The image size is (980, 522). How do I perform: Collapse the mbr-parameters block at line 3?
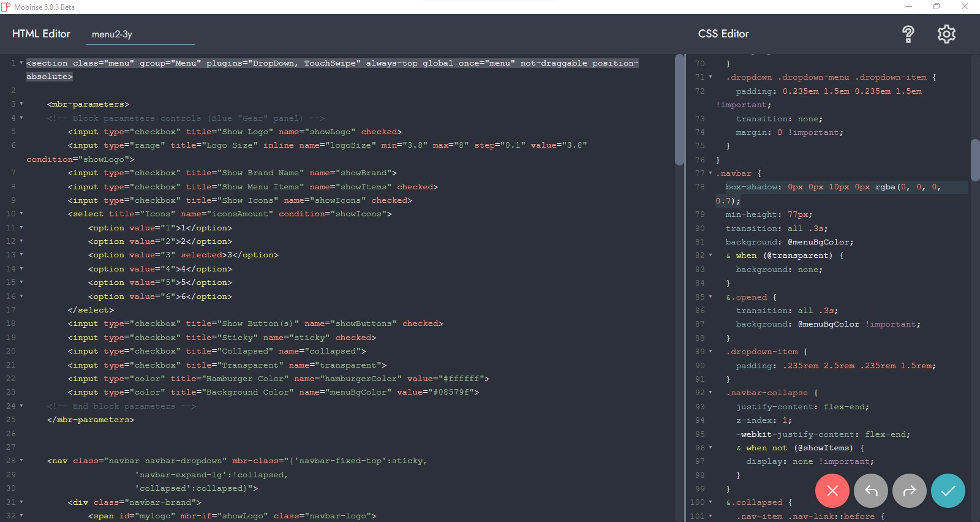tap(21, 104)
